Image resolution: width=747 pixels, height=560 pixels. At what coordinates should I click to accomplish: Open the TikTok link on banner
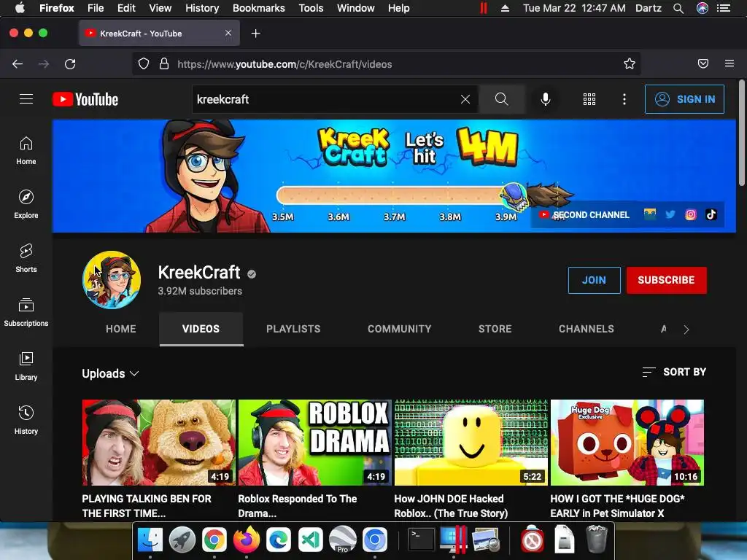711,214
